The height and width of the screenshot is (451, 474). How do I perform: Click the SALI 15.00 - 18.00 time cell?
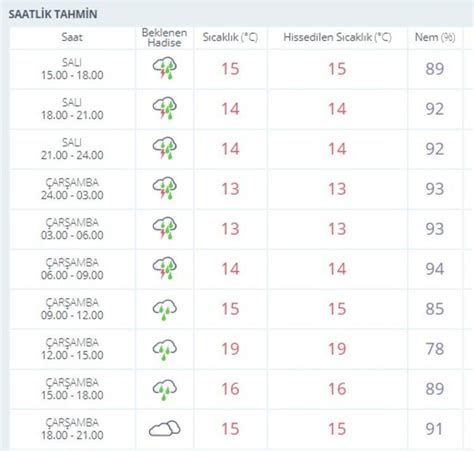72,69
